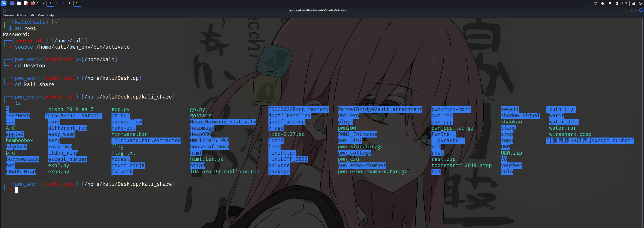Screen dimensions: 644x228
Task: Close the terminal window
Action: [x=641, y=10]
